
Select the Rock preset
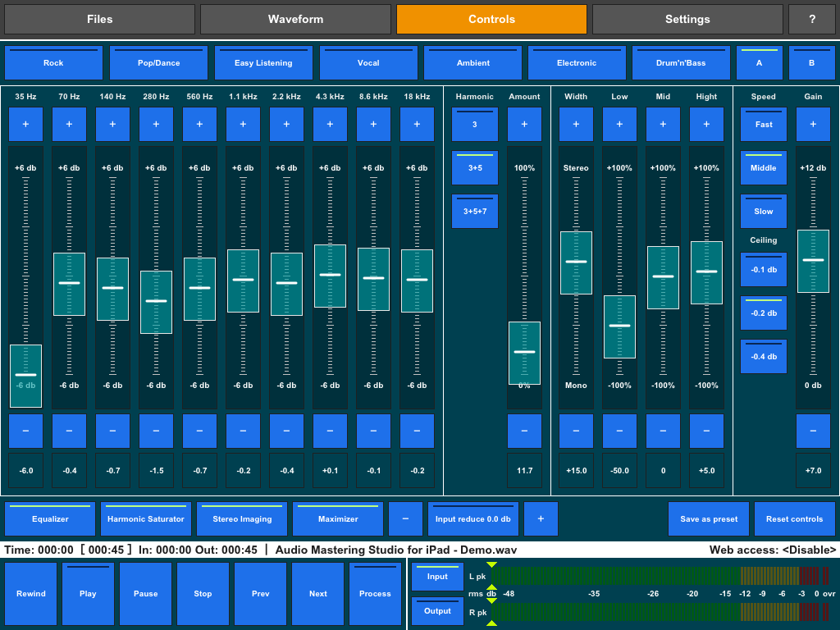click(x=53, y=62)
